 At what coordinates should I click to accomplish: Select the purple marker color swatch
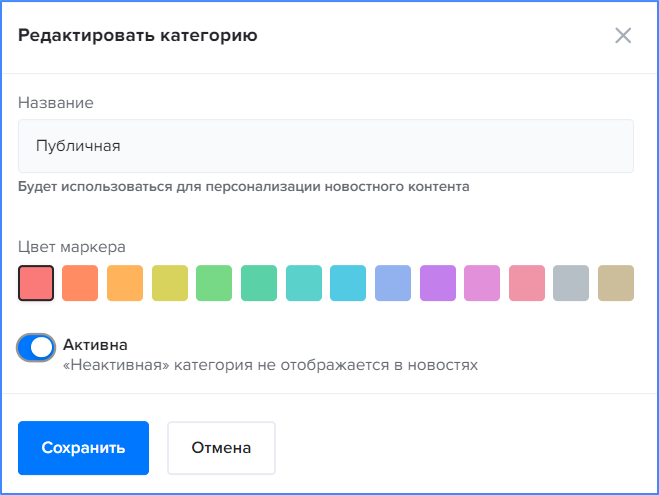coord(438,283)
